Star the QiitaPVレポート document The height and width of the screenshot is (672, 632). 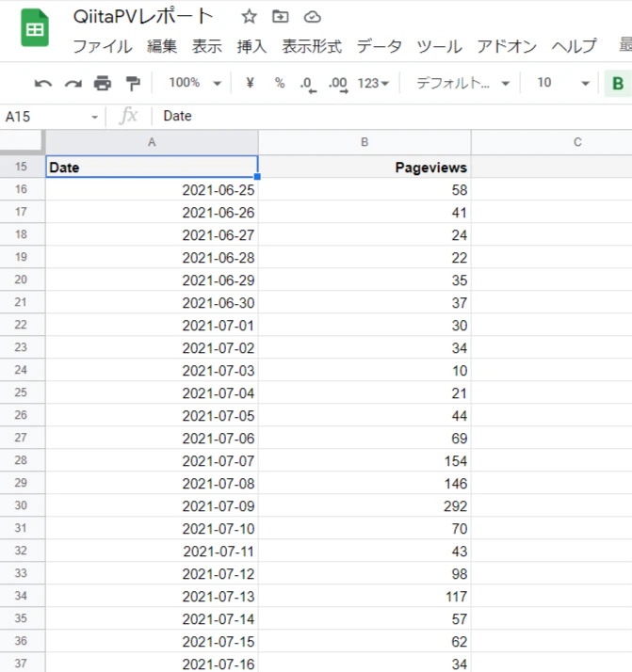pyautogui.click(x=249, y=17)
